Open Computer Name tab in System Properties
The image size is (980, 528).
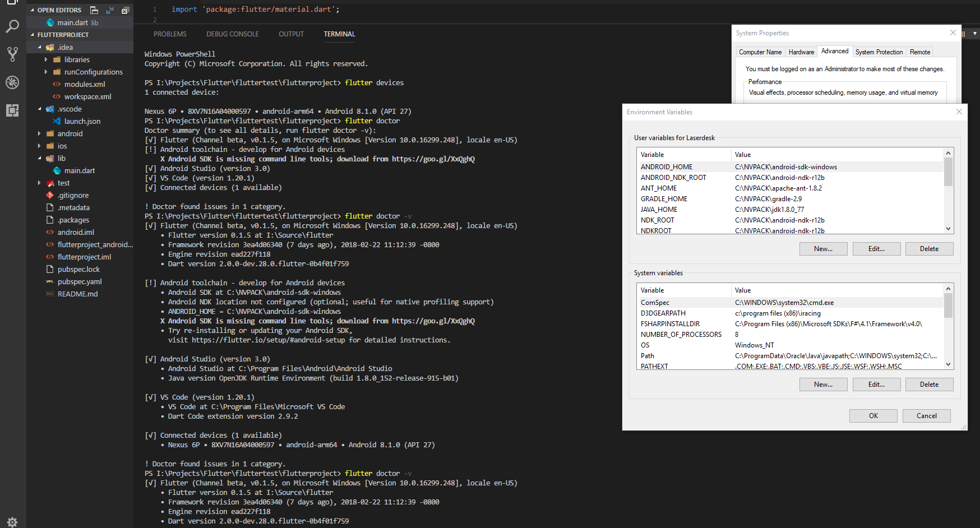coord(760,52)
